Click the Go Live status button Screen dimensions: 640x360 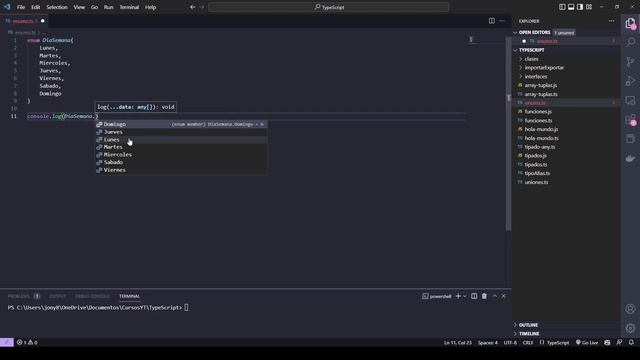click(587, 342)
